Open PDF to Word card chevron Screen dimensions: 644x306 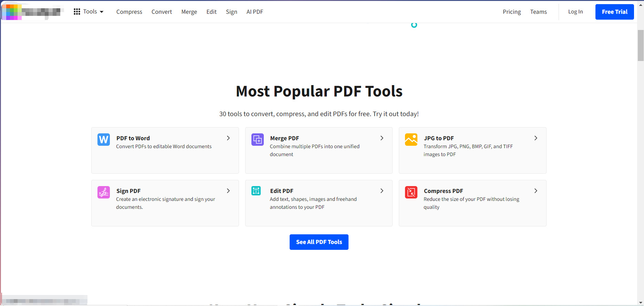click(228, 138)
